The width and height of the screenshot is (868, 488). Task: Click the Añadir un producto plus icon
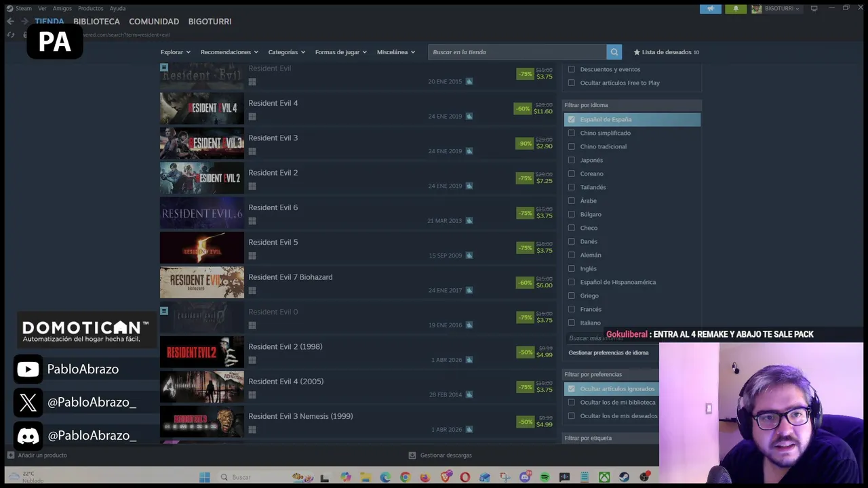coord(10,455)
